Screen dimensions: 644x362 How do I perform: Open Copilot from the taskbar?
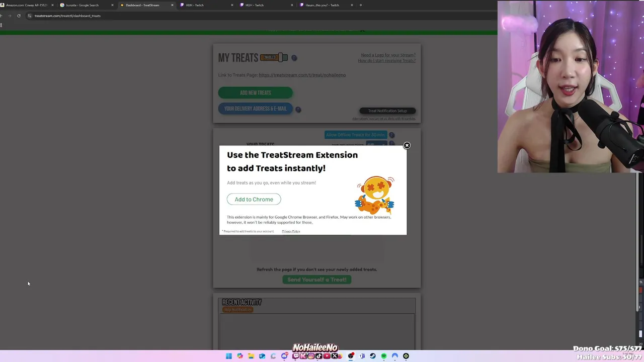click(240, 356)
